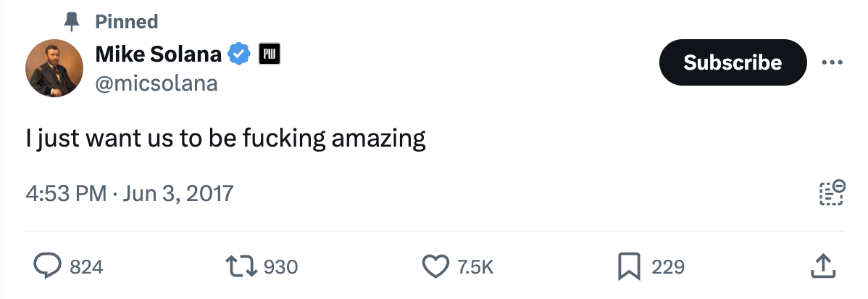
Task: Bookmark this tweet using the bookmark icon
Action: point(627,267)
